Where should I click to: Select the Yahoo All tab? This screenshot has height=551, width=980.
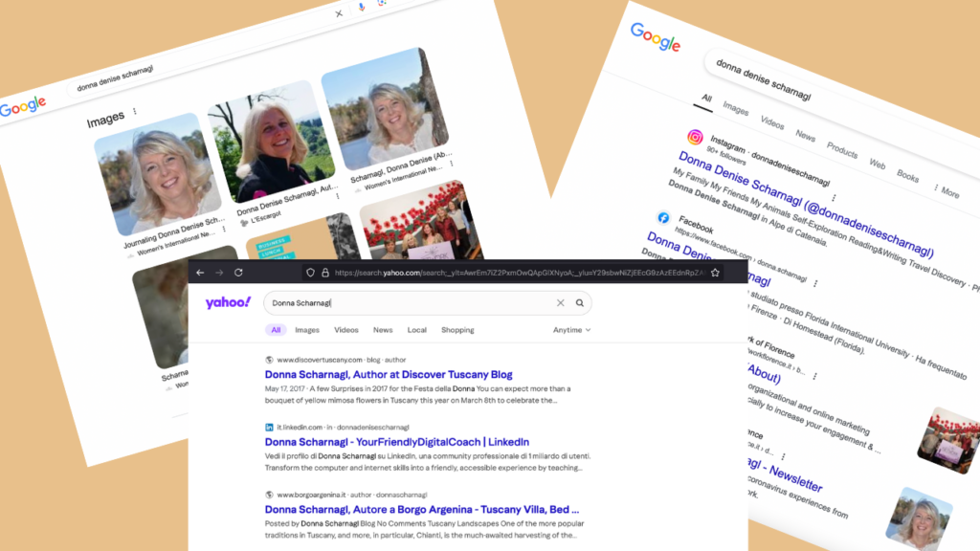pyautogui.click(x=276, y=330)
